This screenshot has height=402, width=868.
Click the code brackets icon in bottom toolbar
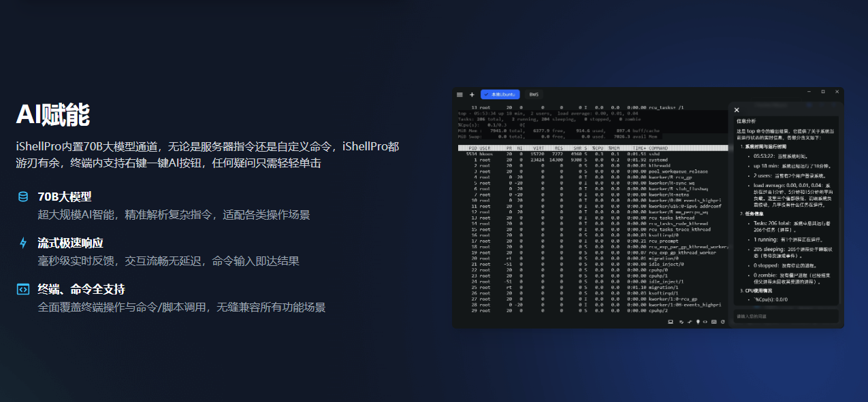[705, 322]
